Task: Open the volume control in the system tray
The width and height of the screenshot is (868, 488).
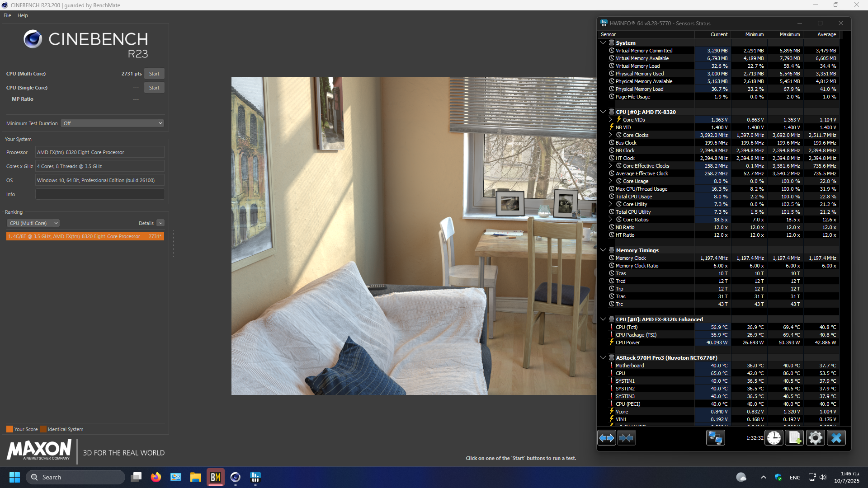Action: 823,477
